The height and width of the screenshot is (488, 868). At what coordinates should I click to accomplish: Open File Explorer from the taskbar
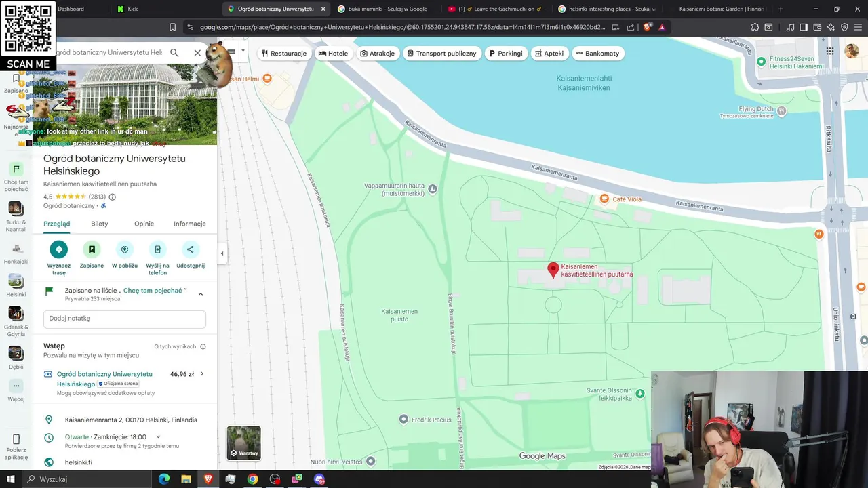coord(186,479)
